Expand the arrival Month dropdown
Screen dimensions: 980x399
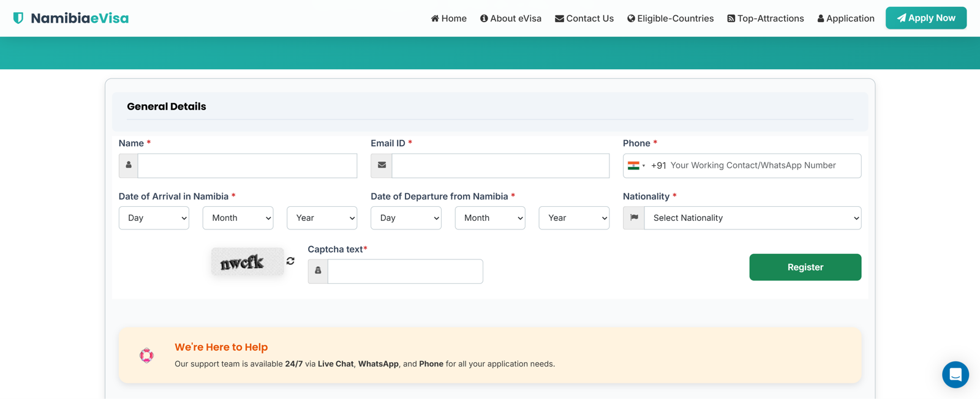238,218
